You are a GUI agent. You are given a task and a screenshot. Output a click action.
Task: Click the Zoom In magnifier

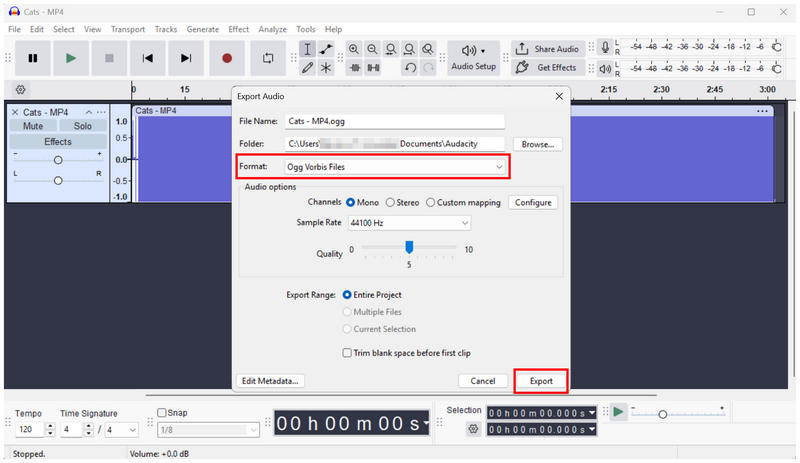(354, 49)
